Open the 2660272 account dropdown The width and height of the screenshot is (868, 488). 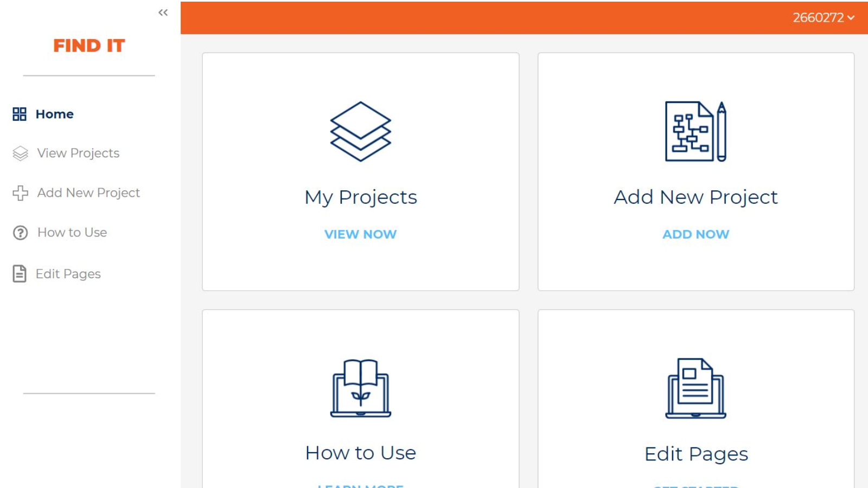click(x=823, y=17)
